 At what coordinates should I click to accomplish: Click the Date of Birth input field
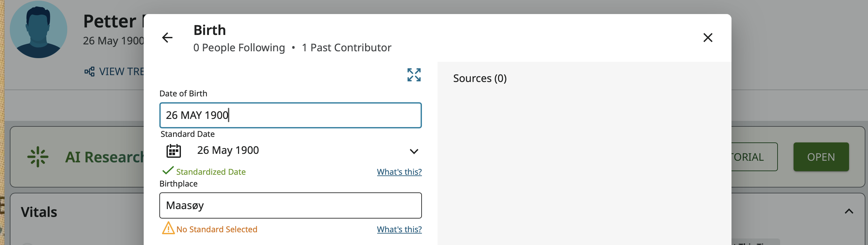point(290,115)
